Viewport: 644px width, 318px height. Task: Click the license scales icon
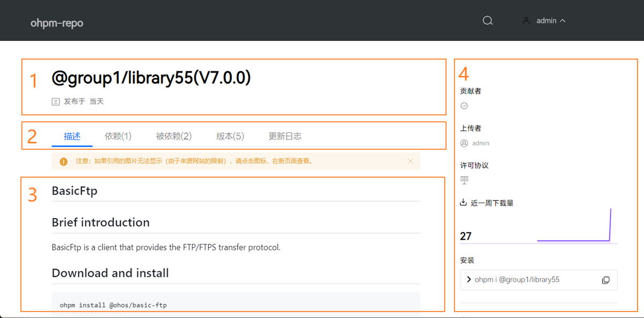tap(465, 180)
